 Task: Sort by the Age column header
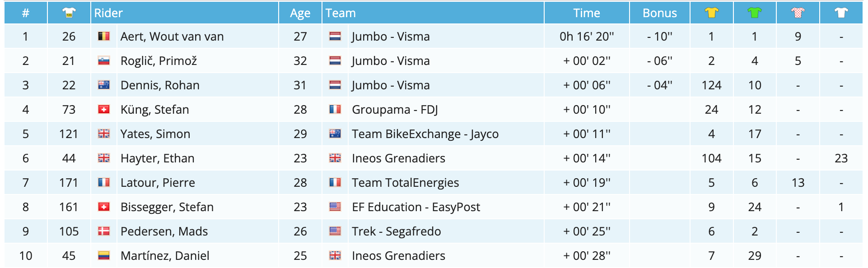tap(300, 13)
